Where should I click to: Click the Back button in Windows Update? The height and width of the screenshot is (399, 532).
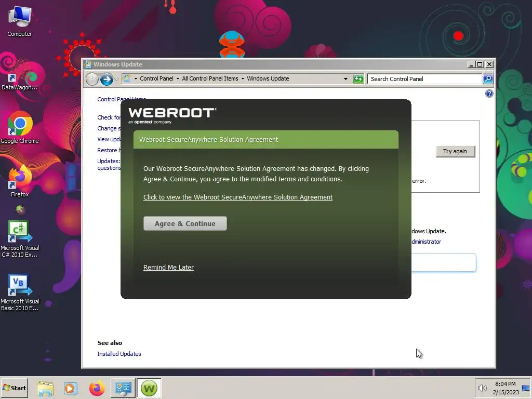click(x=92, y=79)
